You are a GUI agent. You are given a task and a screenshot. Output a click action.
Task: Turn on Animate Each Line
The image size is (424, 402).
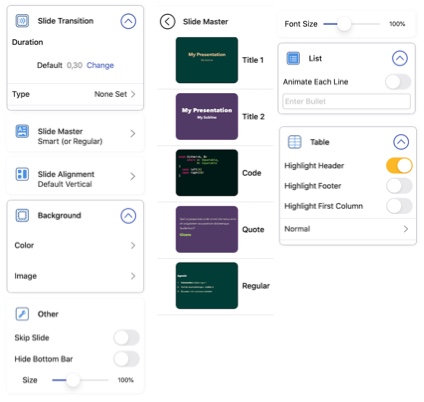[x=398, y=82]
